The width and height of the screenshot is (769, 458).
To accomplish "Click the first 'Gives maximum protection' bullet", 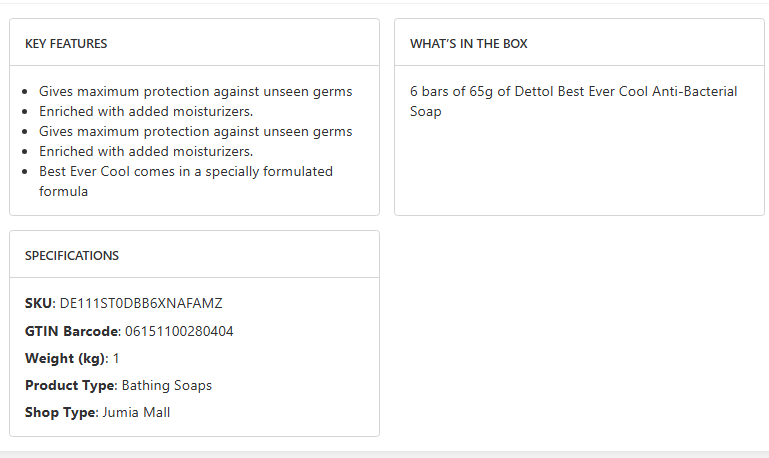I will [x=195, y=92].
